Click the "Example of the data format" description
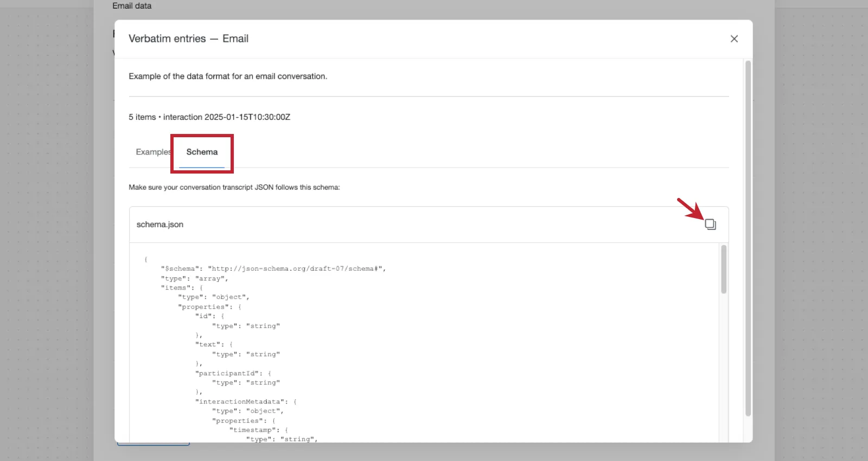 (228, 76)
